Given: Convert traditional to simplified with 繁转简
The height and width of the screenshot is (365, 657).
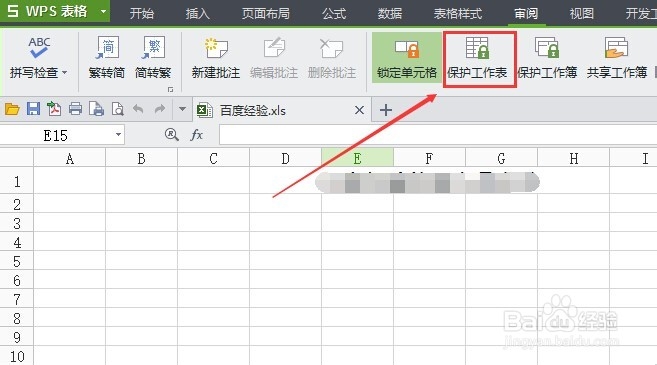Looking at the screenshot, I should point(107,58).
